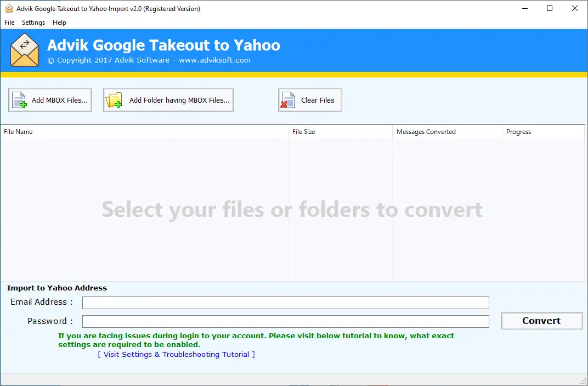Maximize the Advik window
The image size is (588, 386).
550,8
